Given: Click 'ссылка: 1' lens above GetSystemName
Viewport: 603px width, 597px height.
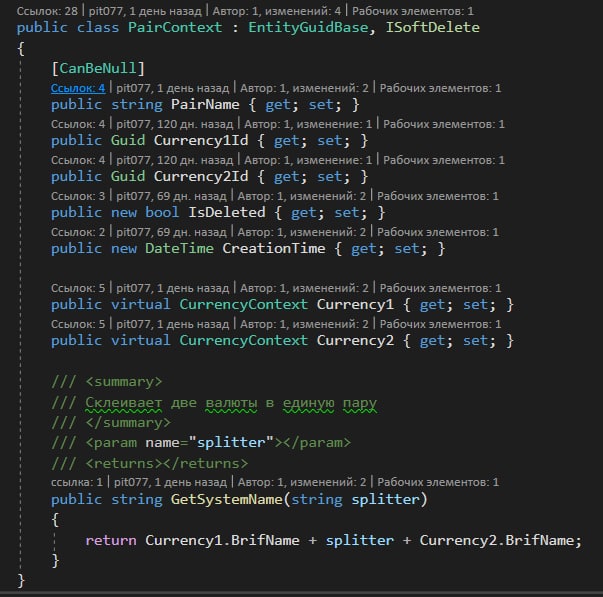Looking at the screenshot, I should [x=77, y=482].
